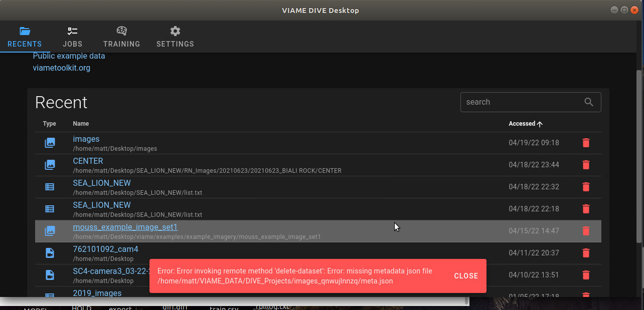This screenshot has width=644, height=310.
Task: Click the /home/matt/Desktop/images path text
Action: coord(115,149)
